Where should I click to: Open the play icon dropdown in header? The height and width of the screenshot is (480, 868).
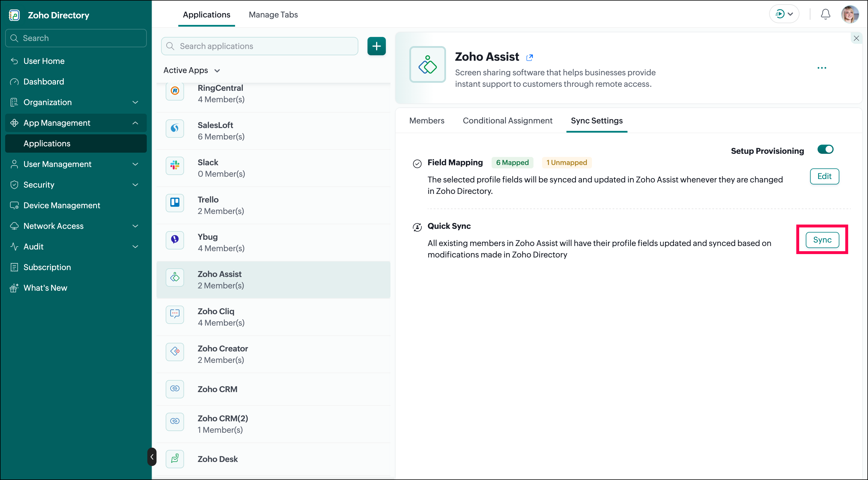point(784,14)
